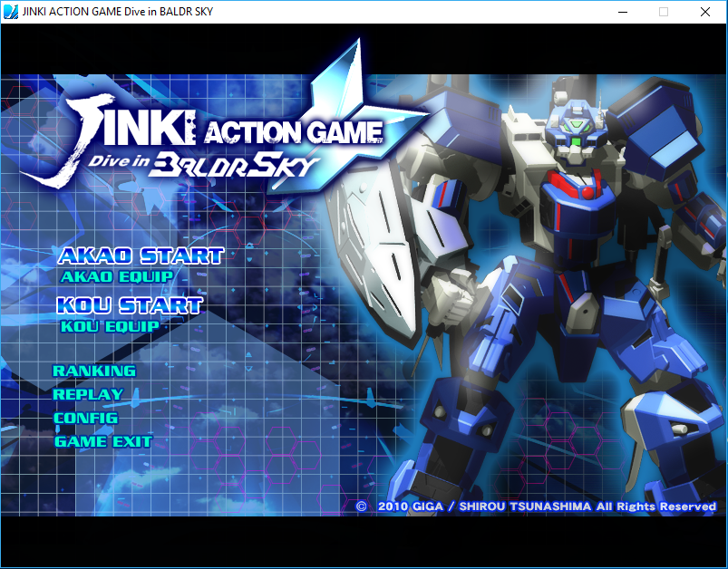Close the JINKI ACTION GAME window
The height and width of the screenshot is (569, 728).
pyautogui.click(x=705, y=12)
